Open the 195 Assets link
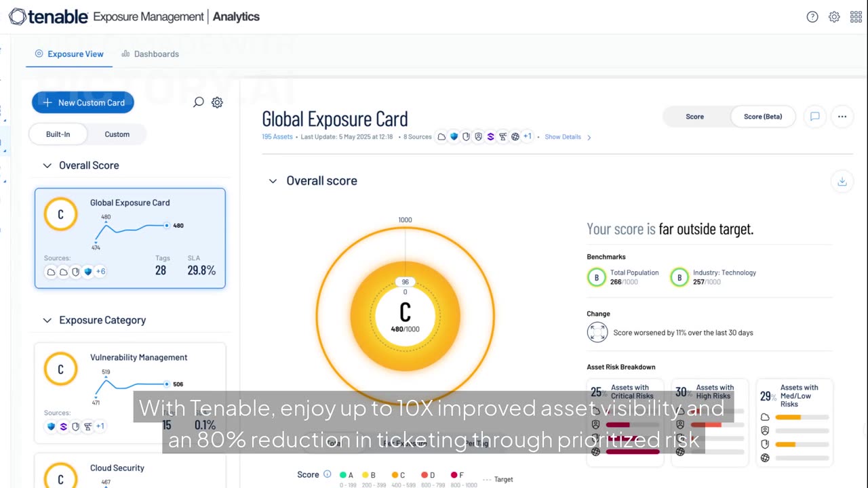868x488 pixels. tap(277, 137)
